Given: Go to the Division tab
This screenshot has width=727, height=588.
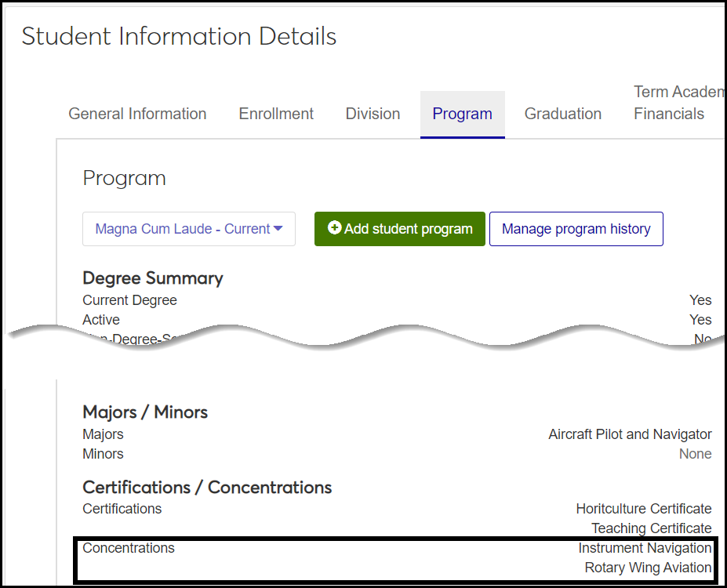Looking at the screenshot, I should point(373,114).
